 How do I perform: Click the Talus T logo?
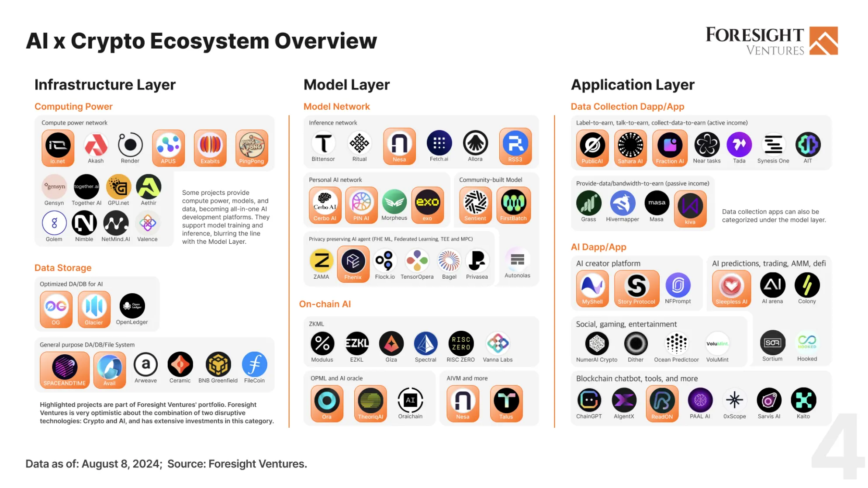[x=506, y=400]
